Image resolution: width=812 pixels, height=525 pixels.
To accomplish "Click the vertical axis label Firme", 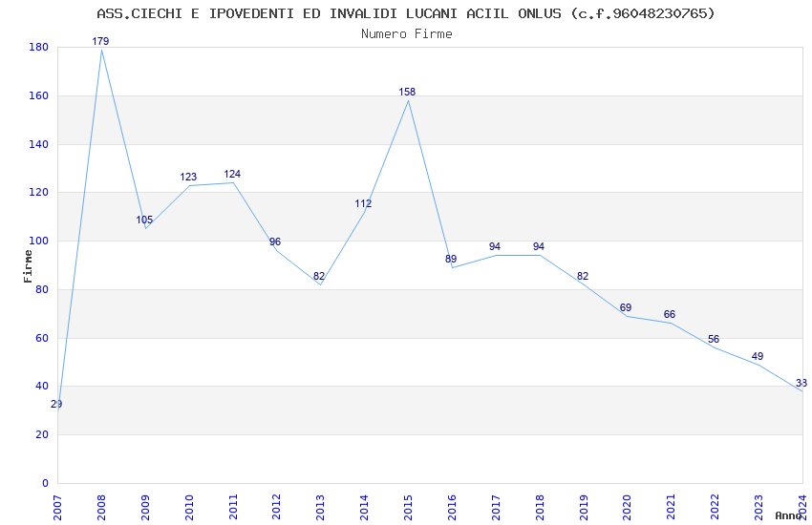I will click(x=28, y=266).
